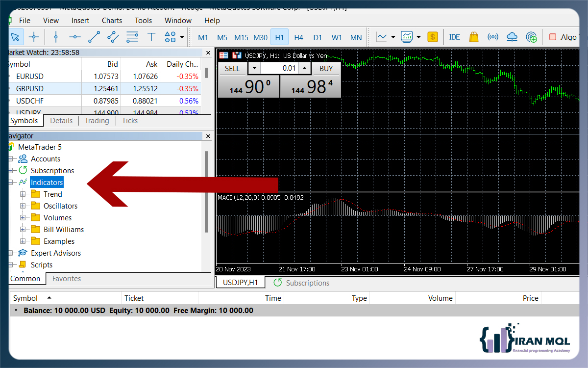The image size is (588, 368).
Task: Select the GBPUSD row in Market Watch
Action: click(x=104, y=89)
